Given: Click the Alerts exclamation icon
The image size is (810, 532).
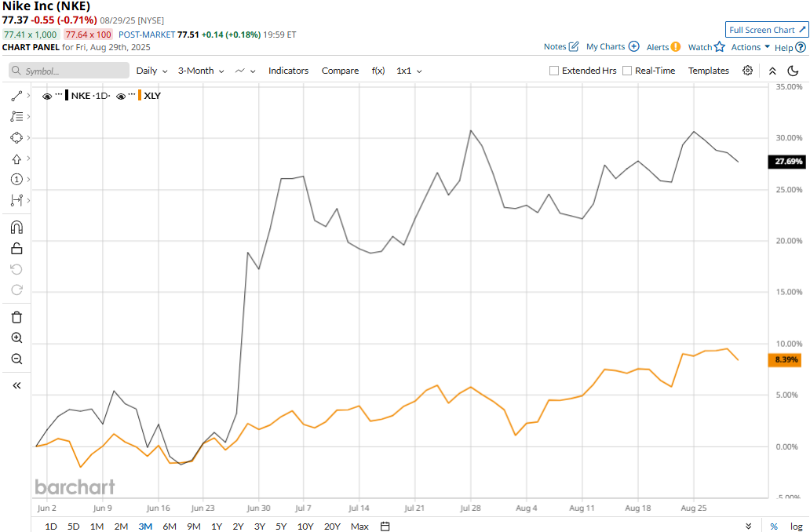Looking at the screenshot, I should coord(676,47).
